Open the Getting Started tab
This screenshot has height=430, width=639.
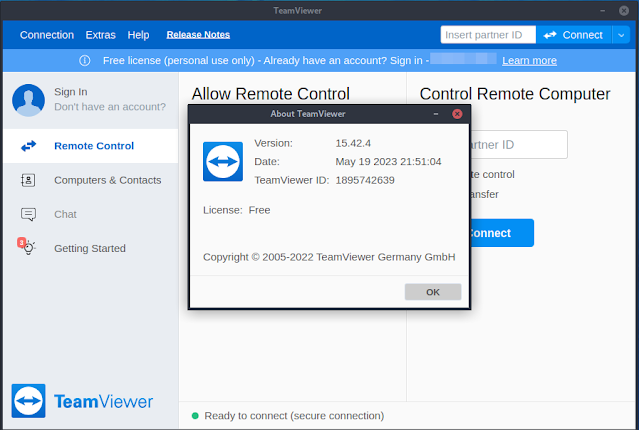pos(90,248)
